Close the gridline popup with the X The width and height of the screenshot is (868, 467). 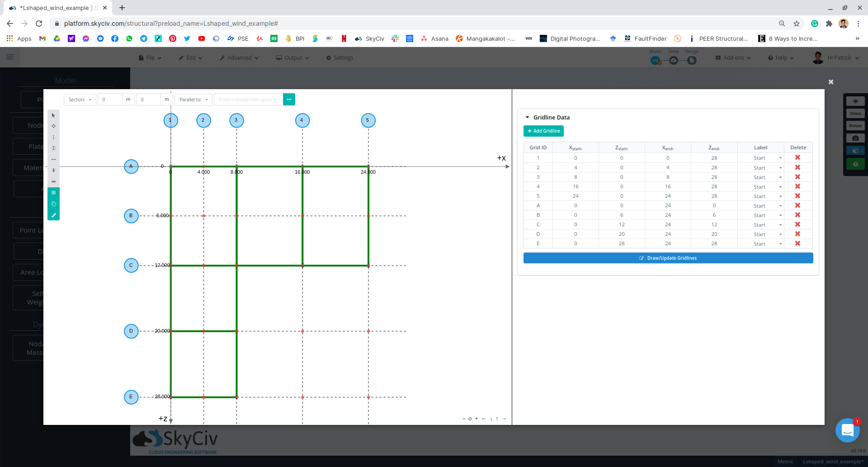coord(830,82)
